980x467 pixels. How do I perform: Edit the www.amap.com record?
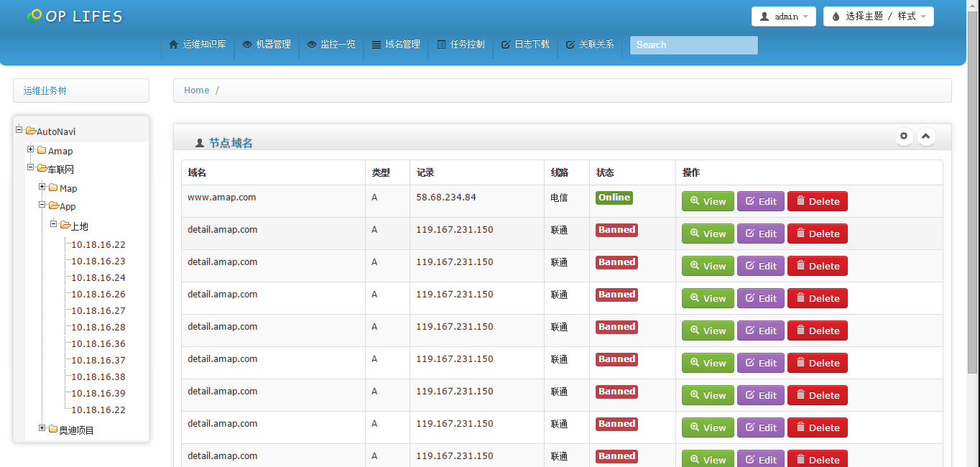pyautogui.click(x=761, y=201)
